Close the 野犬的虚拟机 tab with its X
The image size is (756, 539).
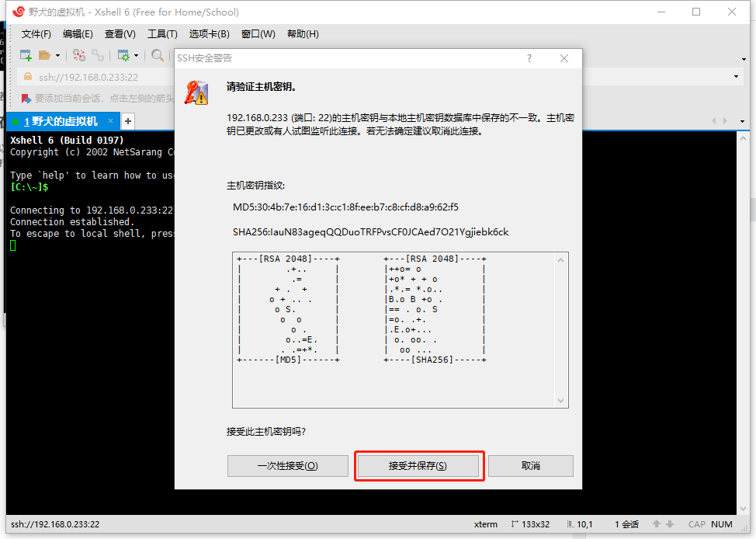[x=110, y=120]
